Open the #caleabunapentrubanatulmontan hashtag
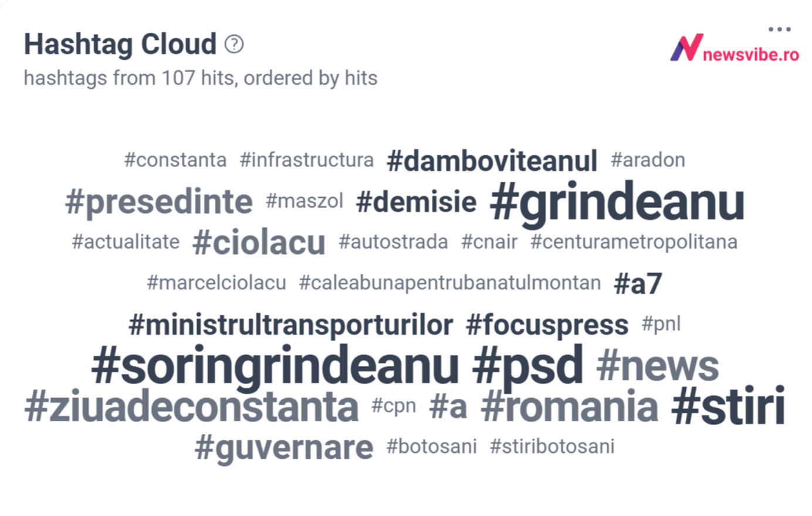812x516 pixels. [450, 283]
